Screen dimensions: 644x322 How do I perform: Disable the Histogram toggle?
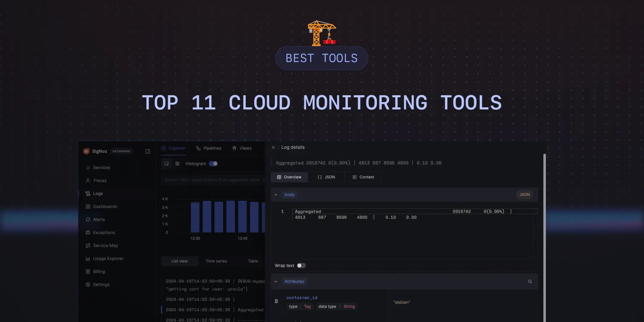click(213, 164)
